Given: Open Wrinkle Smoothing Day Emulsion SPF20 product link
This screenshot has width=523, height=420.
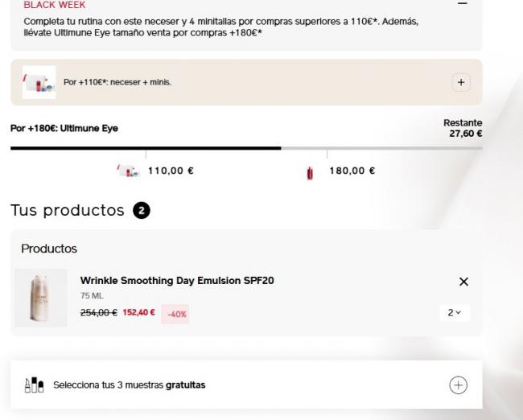Looking at the screenshot, I should pos(177,280).
